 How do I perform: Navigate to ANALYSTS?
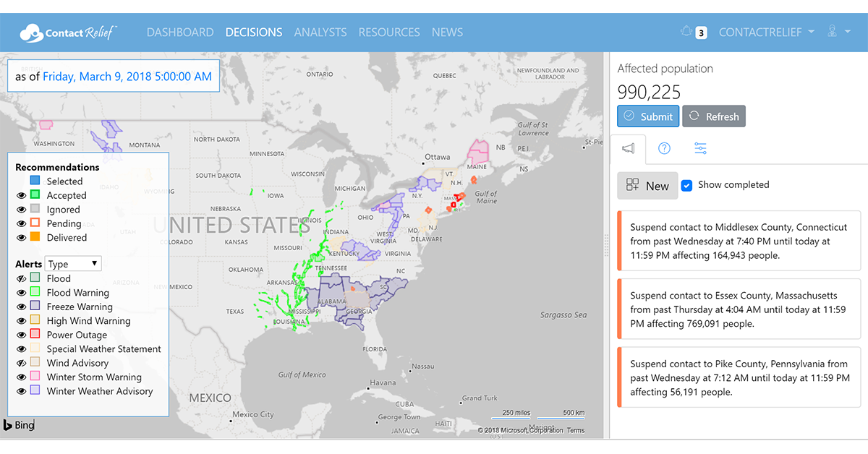[320, 33]
